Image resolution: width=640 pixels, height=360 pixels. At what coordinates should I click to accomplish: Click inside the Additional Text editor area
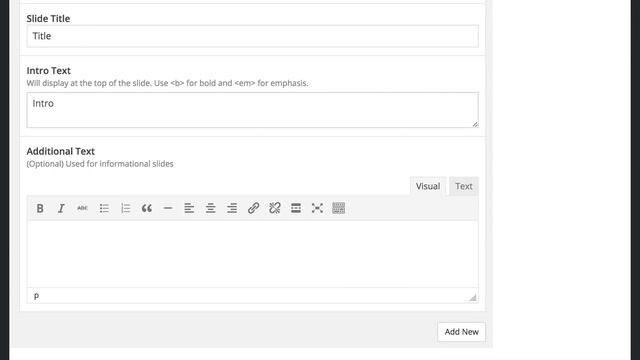tap(253, 254)
